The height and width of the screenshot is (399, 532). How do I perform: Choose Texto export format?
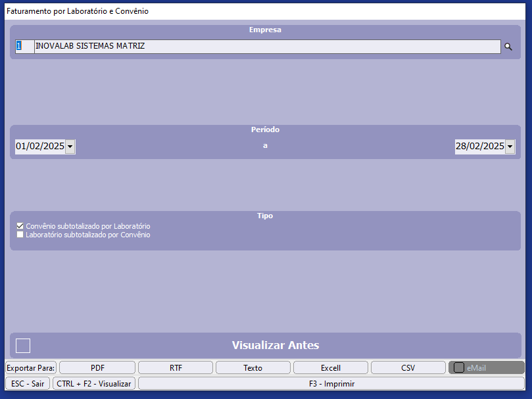(x=253, y=367)
